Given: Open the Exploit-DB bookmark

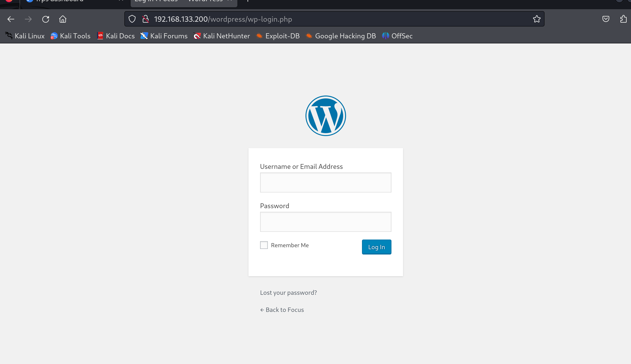Looking at the screenshot, I should [278, 36].
